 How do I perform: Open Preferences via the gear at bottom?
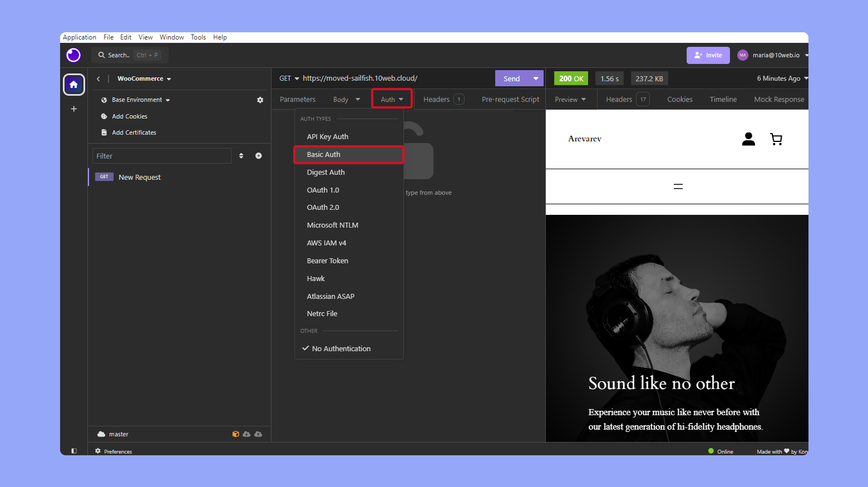[x=97, y=451]
